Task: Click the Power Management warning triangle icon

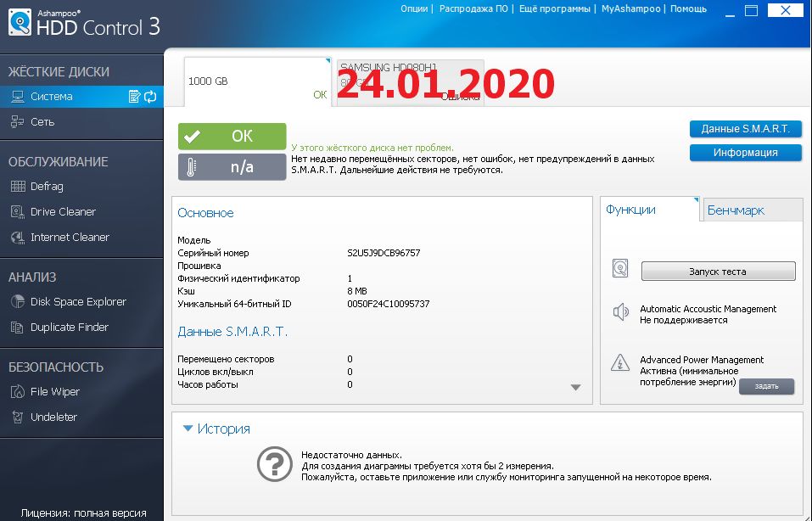Action: [x=620, y=362]
